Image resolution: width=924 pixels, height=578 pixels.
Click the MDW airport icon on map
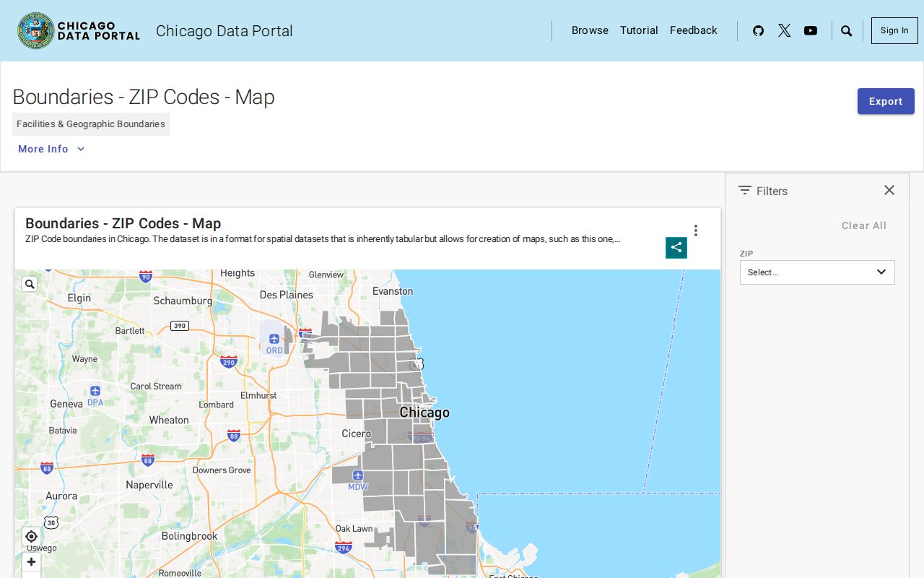coord(358,475)
